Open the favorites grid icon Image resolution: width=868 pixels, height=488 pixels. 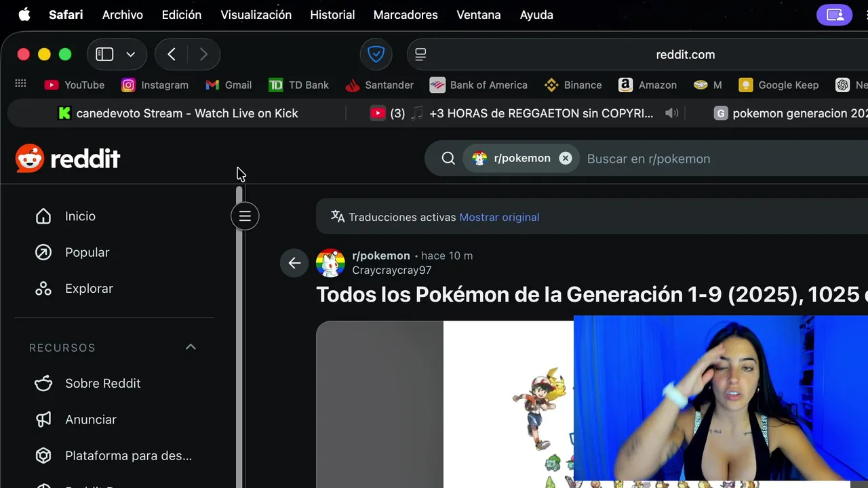[x=20, y=83]
